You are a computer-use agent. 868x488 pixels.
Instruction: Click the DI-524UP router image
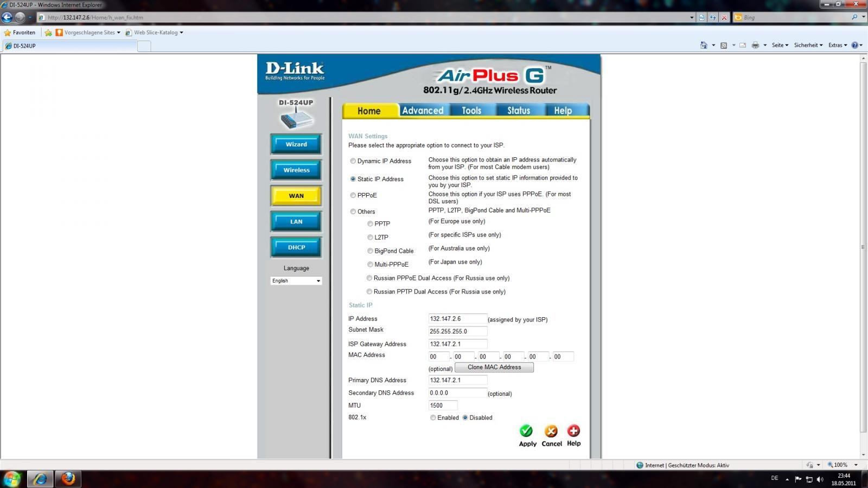[x=296, y=118]
